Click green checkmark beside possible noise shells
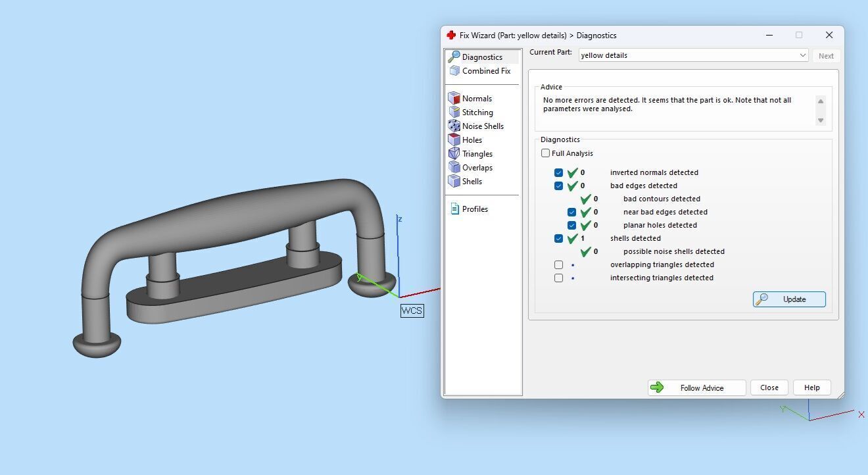868x475 pixels. pos(585,251)
